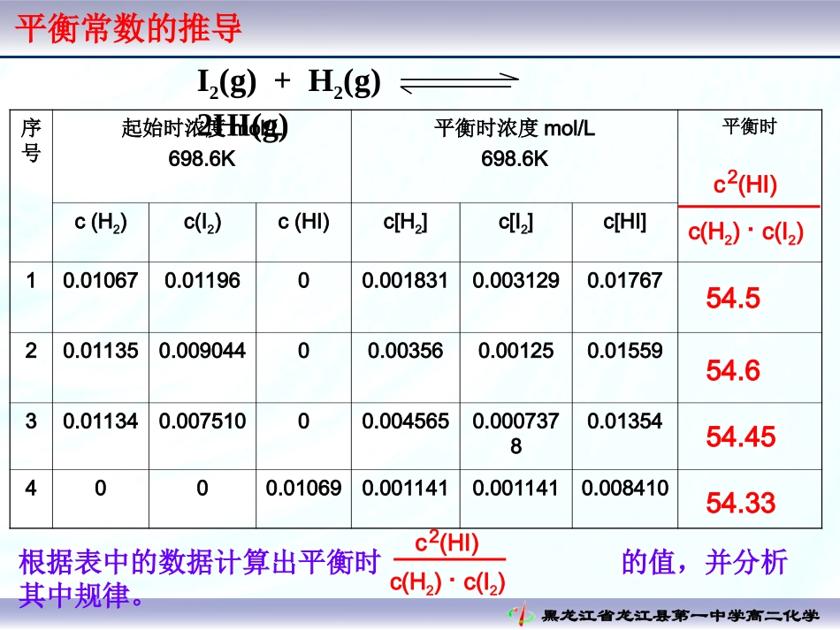Click the red c(H2)·c(I2) denominator in the table header
Screen dimensions: 840x630
coord(745,233)
